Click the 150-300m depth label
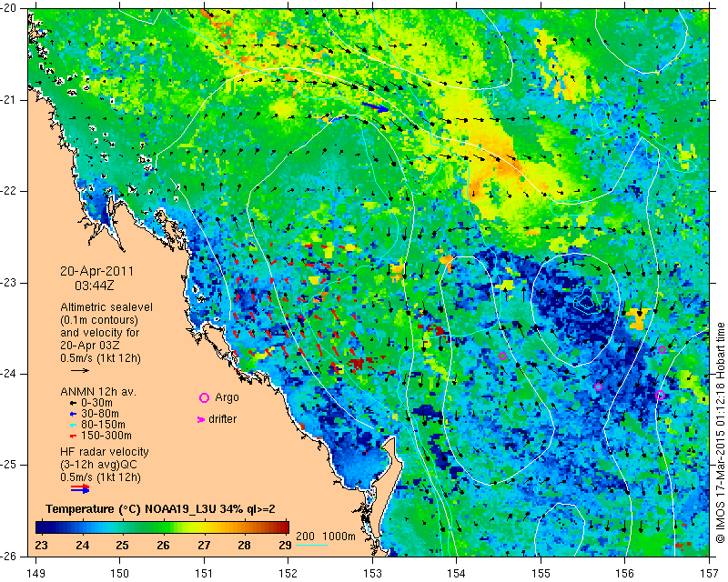 pyautogui.click(x=106, y=436)
